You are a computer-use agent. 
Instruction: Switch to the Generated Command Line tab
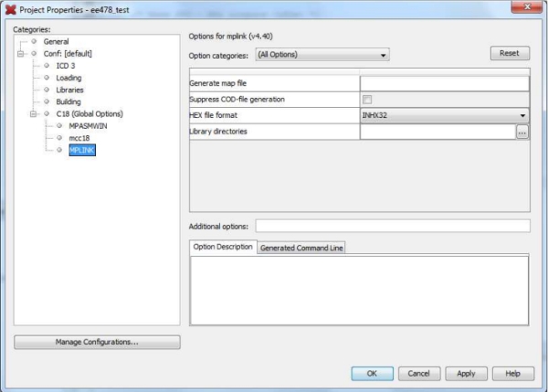pyautogui.click(x=301, y=248)
